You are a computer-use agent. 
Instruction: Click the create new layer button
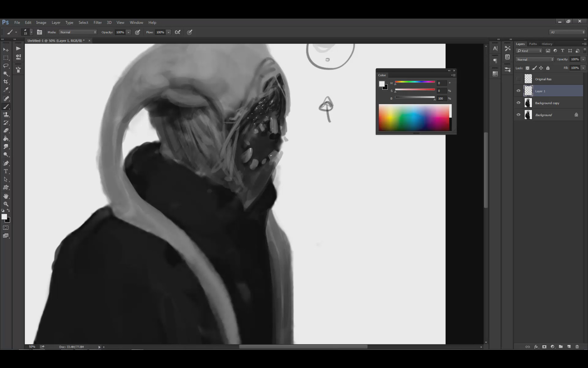click(x=569, y=347)
